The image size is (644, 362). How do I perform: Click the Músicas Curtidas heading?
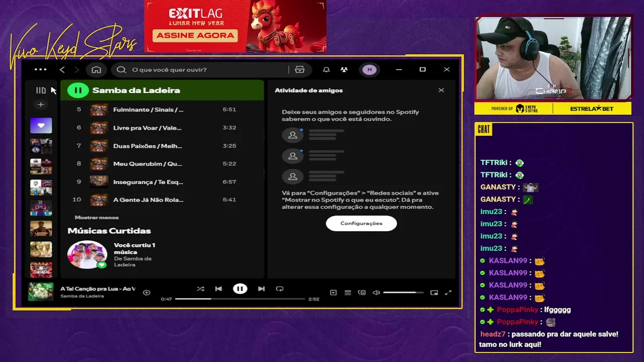109,231
